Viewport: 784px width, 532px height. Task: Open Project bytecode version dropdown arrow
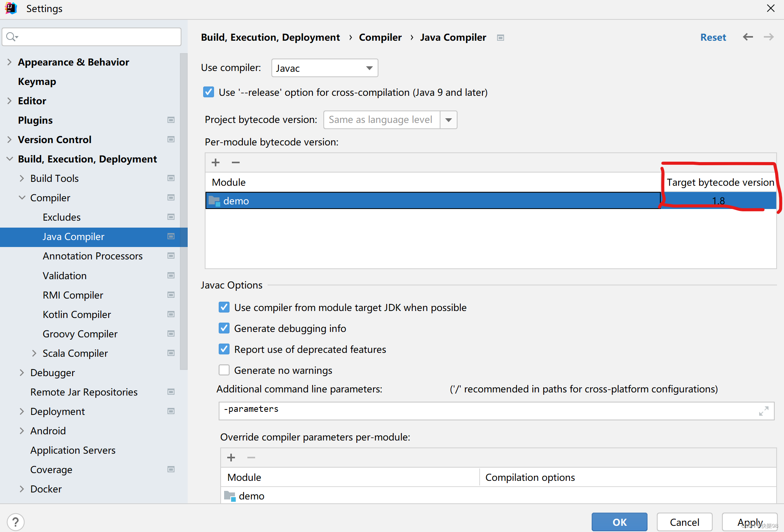448,120
